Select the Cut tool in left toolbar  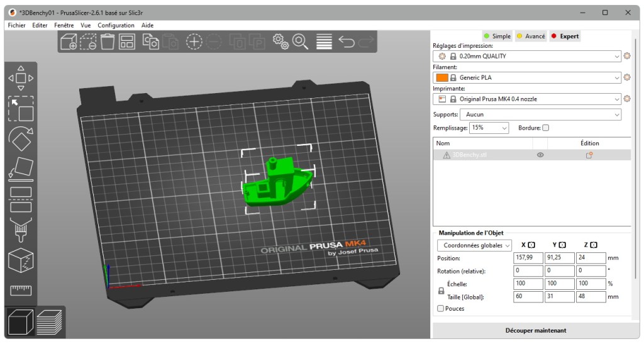(x=21, y=199)
